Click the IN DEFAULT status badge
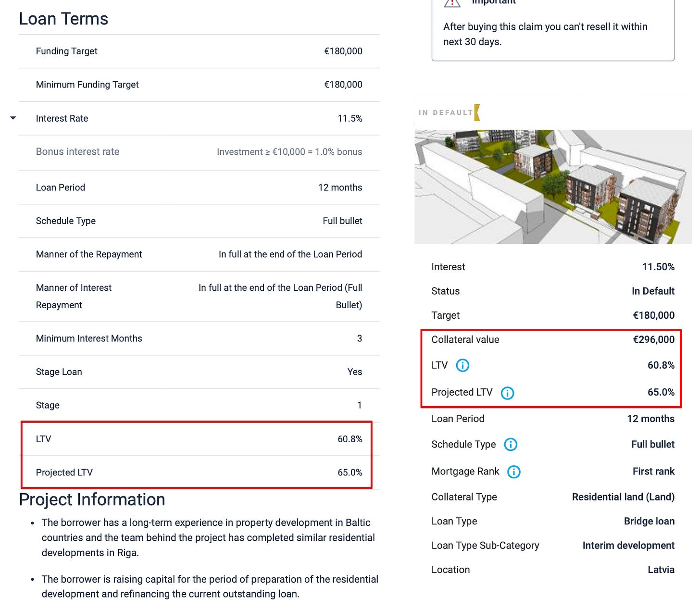The image size is (700, 610). [x=449, y=112]
